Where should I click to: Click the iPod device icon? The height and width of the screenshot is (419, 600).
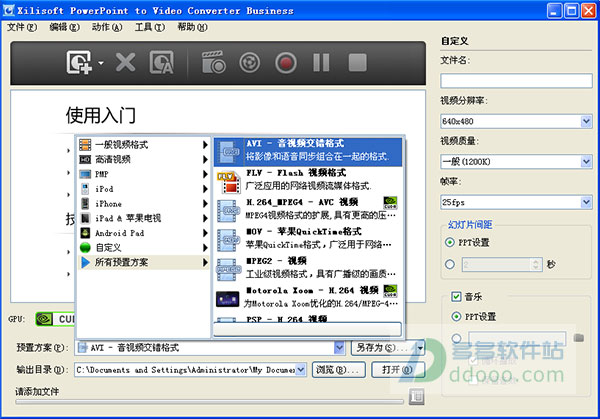85,189
